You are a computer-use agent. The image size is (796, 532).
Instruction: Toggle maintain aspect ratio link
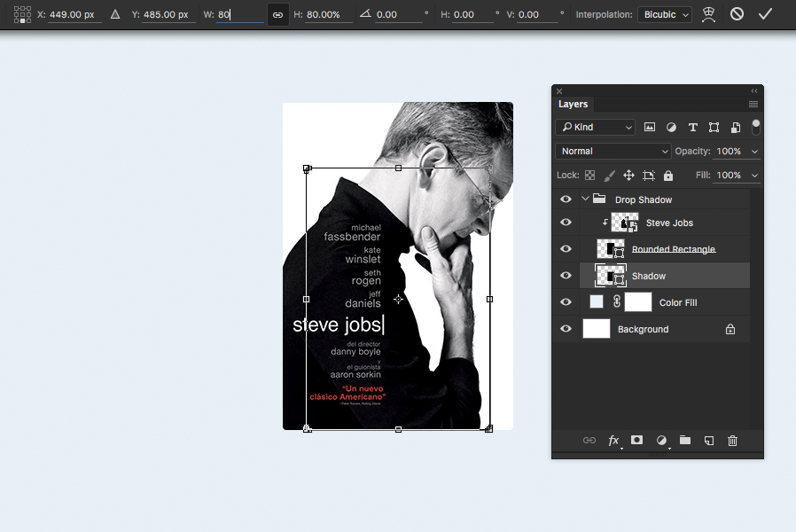[x=277, y=13]
